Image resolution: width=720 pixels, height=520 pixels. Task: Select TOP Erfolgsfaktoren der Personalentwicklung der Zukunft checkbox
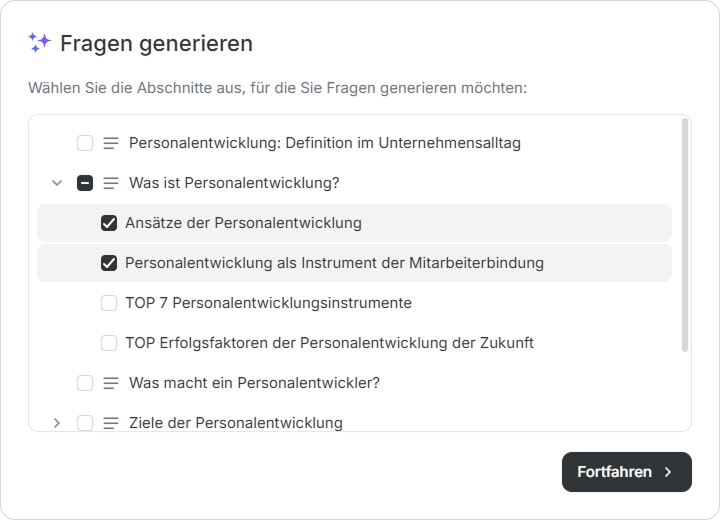click(109, 343)
